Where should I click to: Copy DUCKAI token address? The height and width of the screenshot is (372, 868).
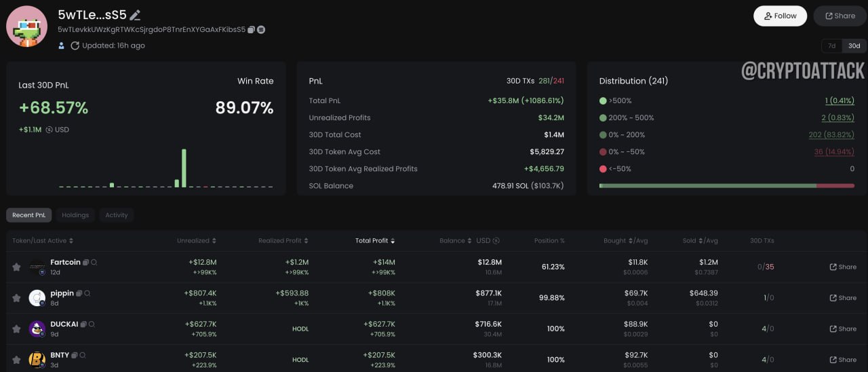coord(84,324)
